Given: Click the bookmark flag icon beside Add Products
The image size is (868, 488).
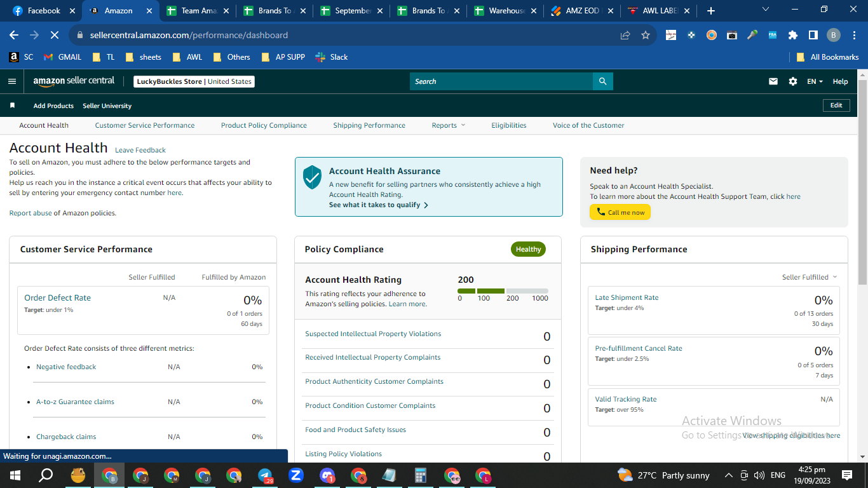Looking at the screenshot, I should coord(12,105).
